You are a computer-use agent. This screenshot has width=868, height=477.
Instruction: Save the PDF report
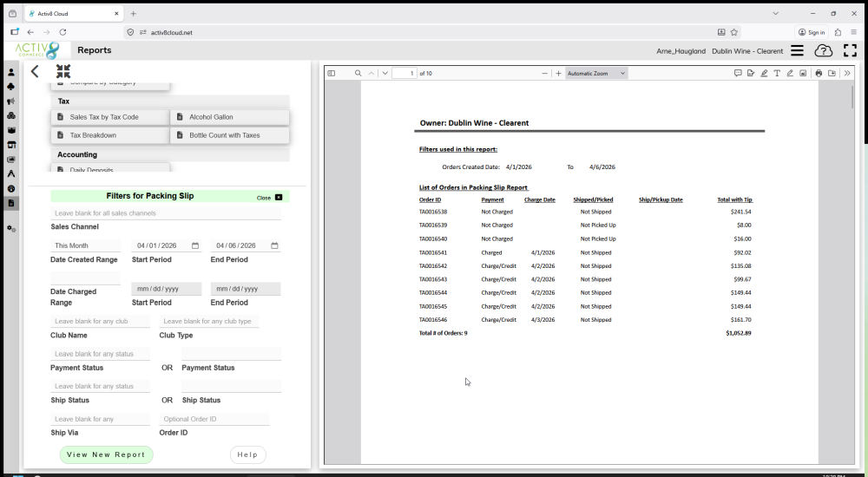coord(832,73)
